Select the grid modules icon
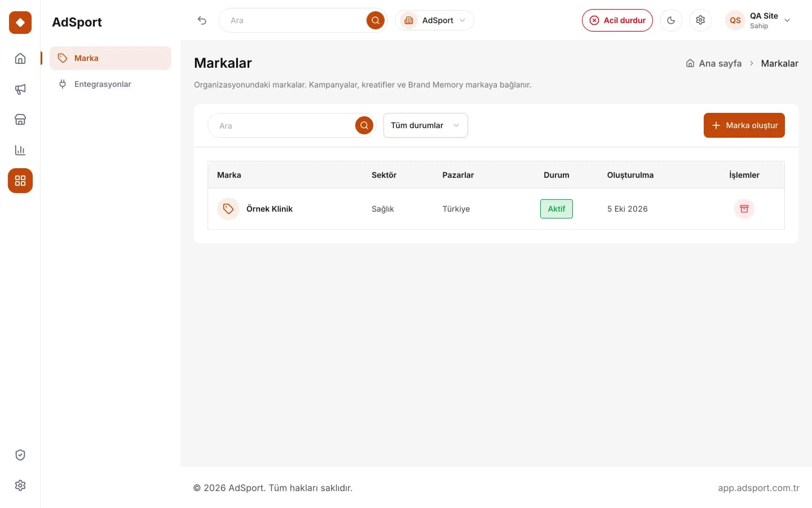Image resolution: width=812 pixels, height=508 pixels. click(x=20, y=181)
